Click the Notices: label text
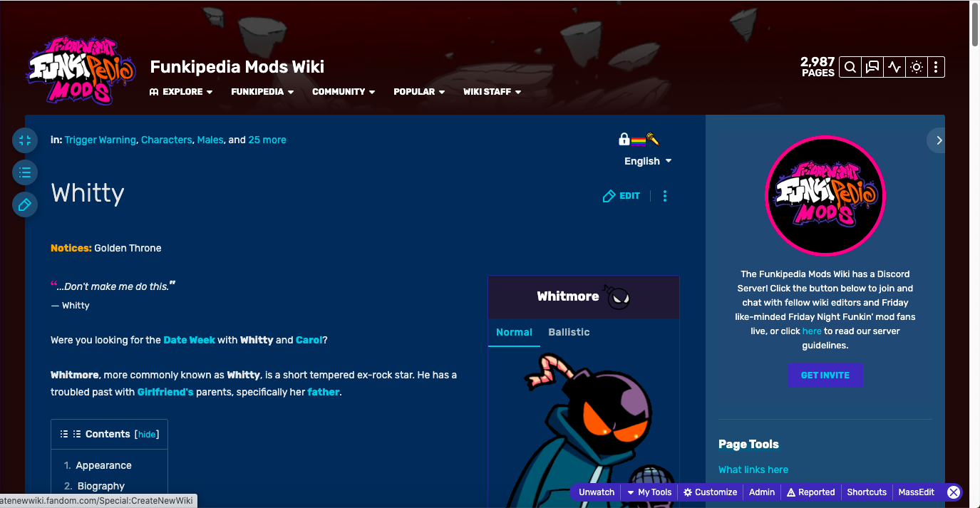Image resolution: width=980 pixels, height=508 pixels. click(71, 248)
